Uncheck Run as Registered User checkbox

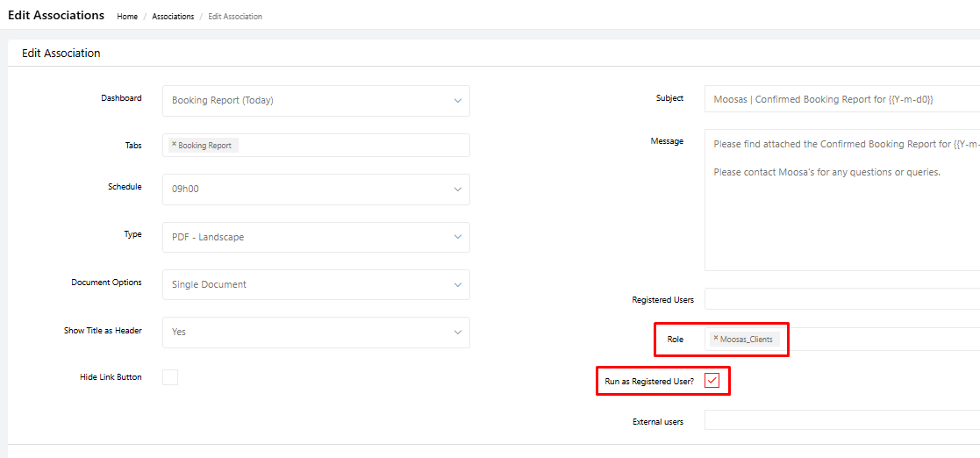pyautogui.click(x=712, y=381)
